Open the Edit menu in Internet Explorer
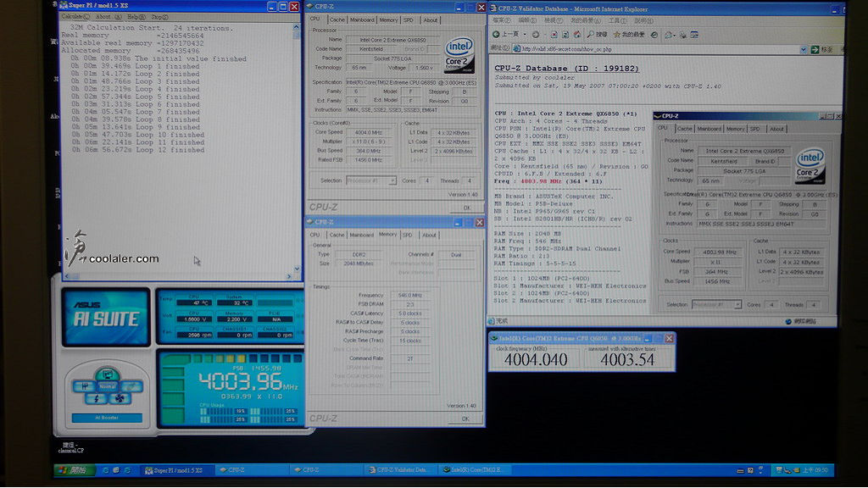Screen dimensions: 868x488 (x=526, y=20)
